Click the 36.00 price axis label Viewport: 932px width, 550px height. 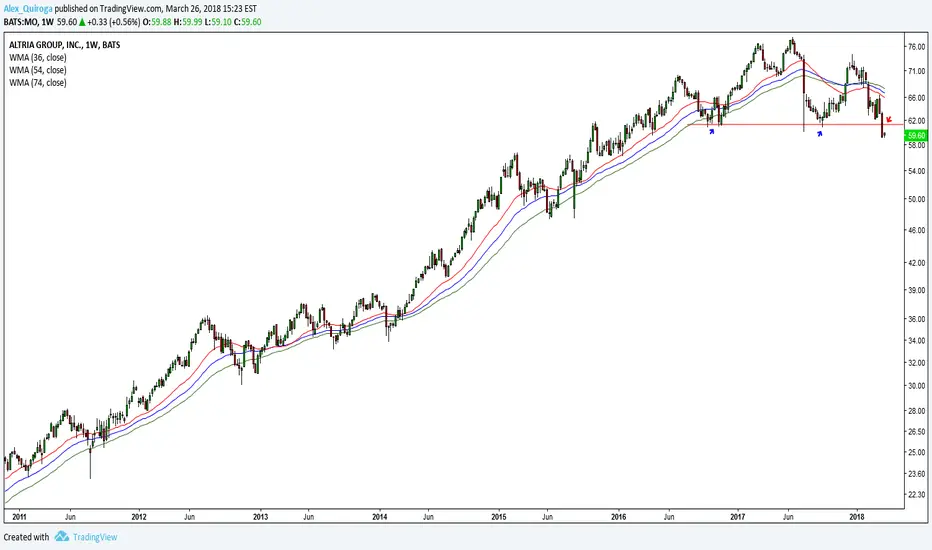(x=917, y=319)
